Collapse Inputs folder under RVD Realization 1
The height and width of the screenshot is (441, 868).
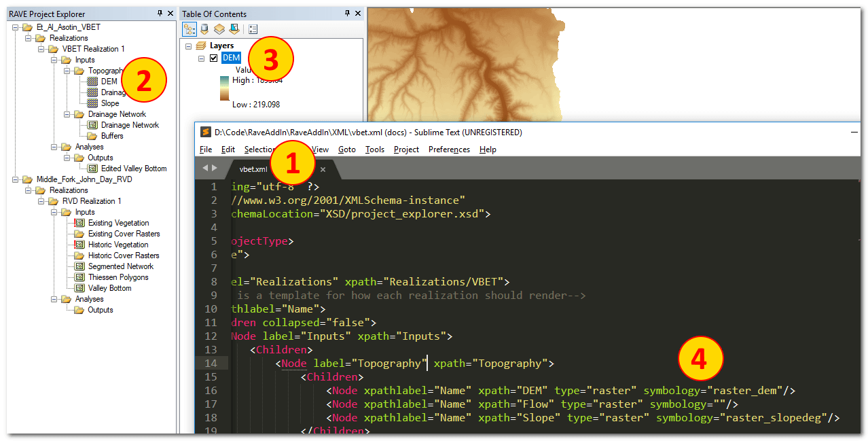pos(54,212)
